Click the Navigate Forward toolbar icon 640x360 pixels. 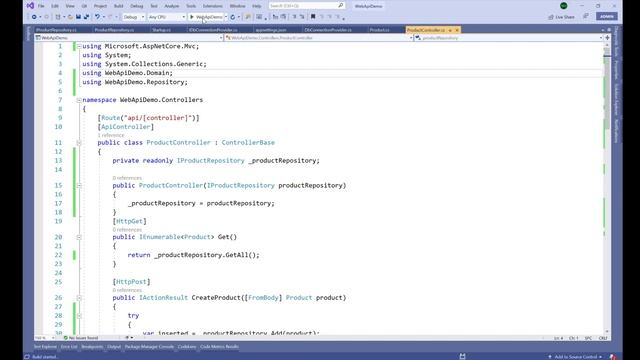(46, 17)
